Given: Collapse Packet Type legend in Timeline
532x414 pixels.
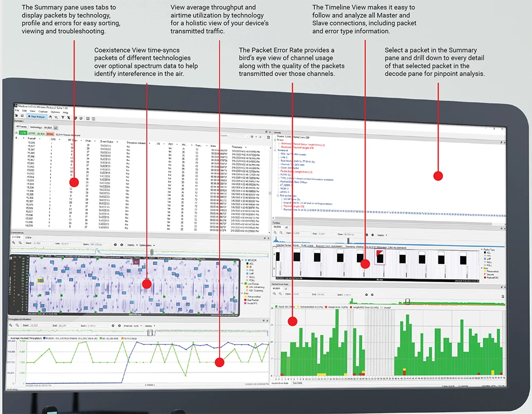Looking at the screenshot, I should click(482, 250).
